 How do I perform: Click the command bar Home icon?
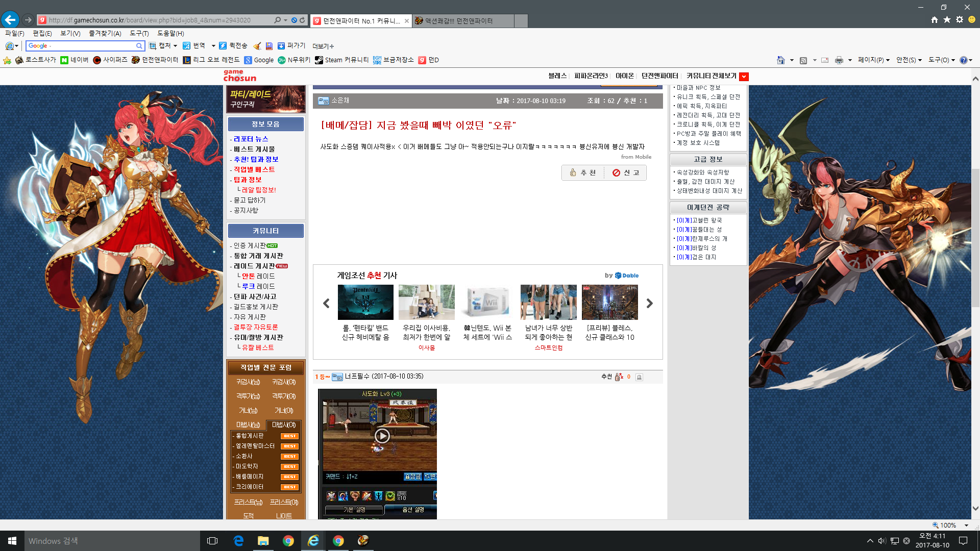780,60
